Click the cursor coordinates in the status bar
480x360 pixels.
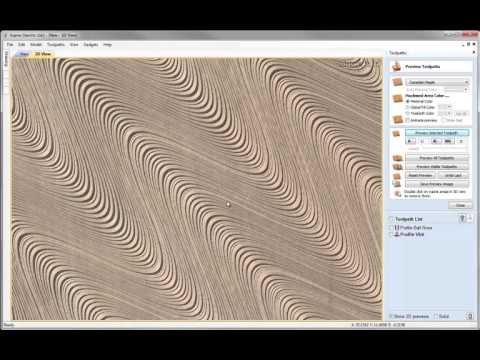tap(378, 324)
